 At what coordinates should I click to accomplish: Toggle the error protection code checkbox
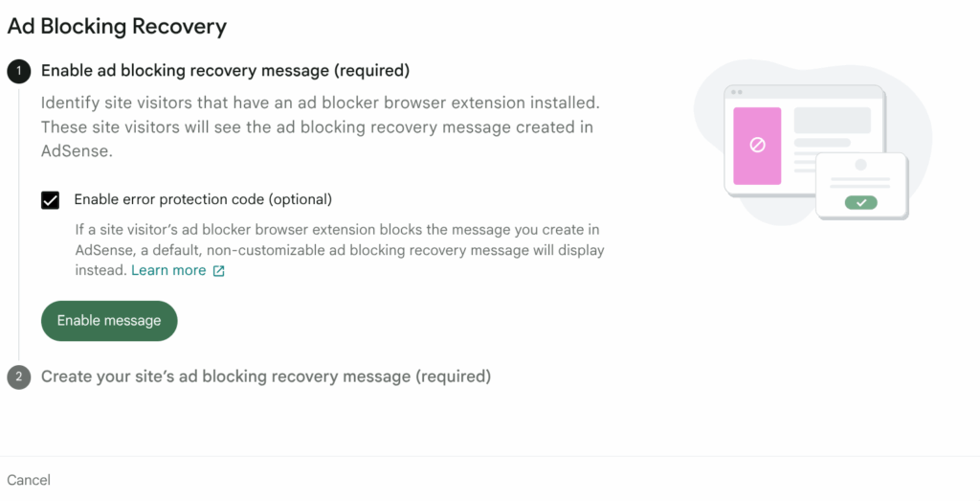point(51,200)
